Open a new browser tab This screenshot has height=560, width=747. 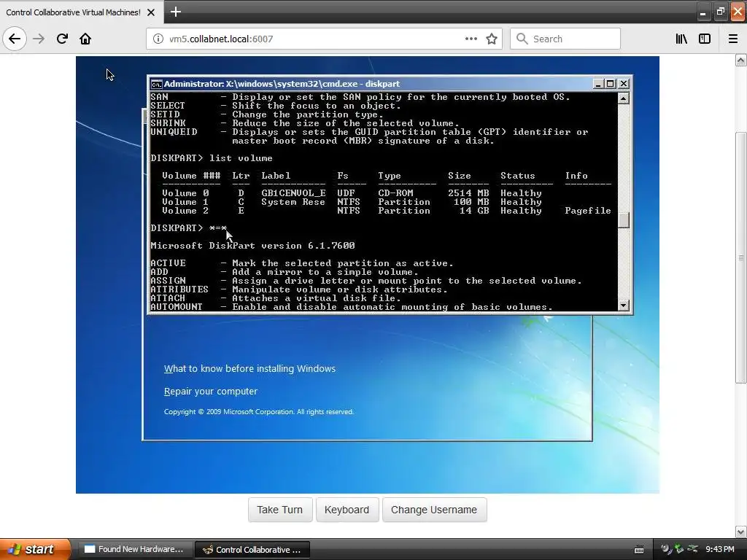[x=175, y=12]
